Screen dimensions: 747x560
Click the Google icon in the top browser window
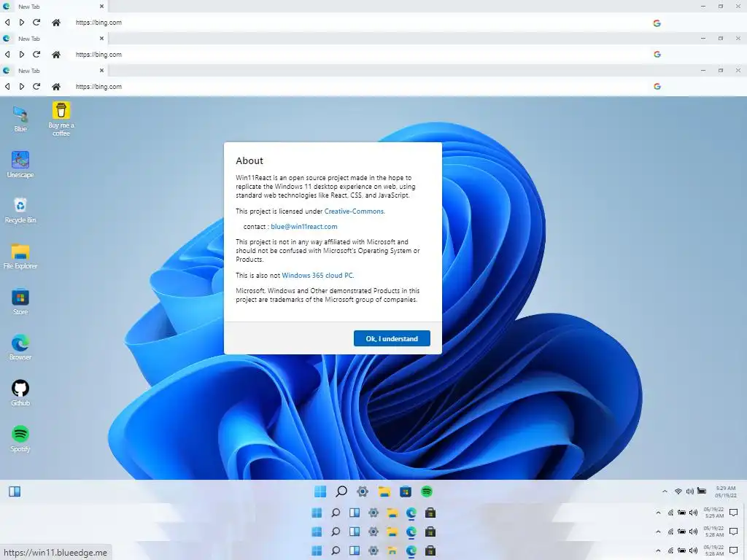(x=657, y=23)
